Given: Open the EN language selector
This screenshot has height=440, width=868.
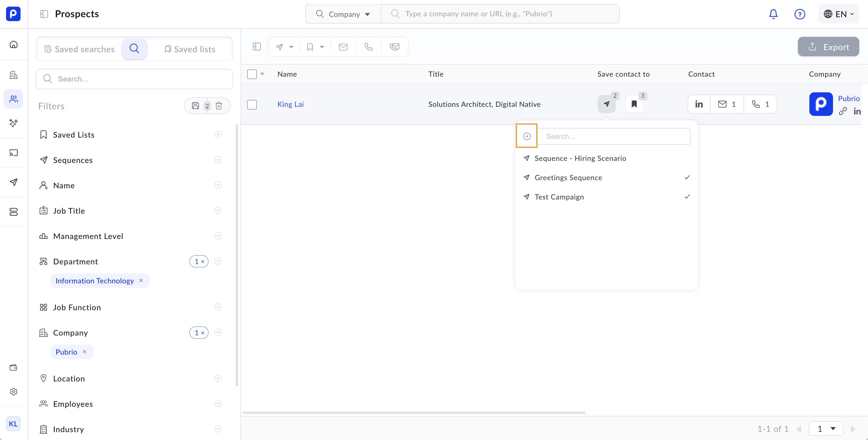Looking at the screenshot, I should point(838,14).
